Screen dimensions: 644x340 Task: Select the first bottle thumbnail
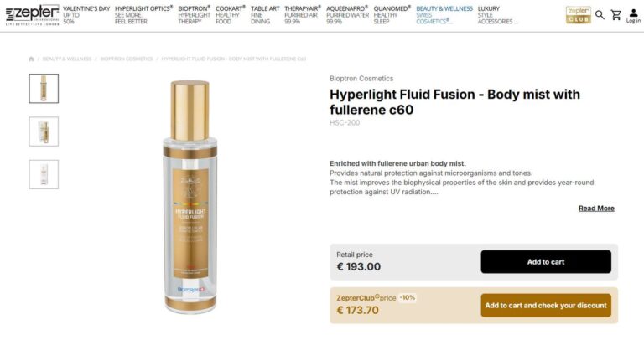tap(44, 88)
